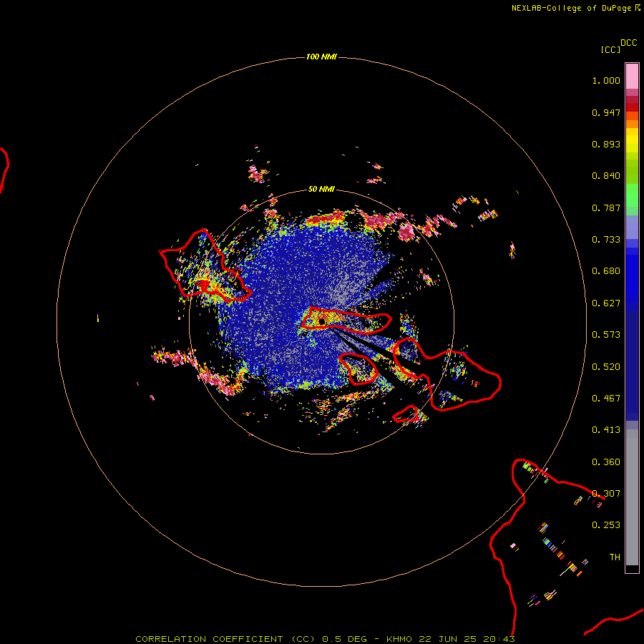Click the 50 NMI range ring label
644x644 pixels.
click(x=321, y=189)
